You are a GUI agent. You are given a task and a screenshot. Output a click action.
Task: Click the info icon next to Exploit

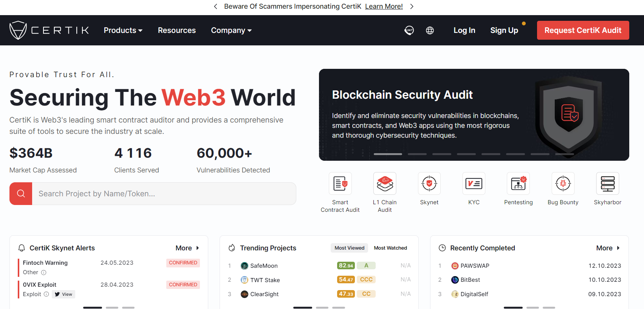[x=46, y=294]
